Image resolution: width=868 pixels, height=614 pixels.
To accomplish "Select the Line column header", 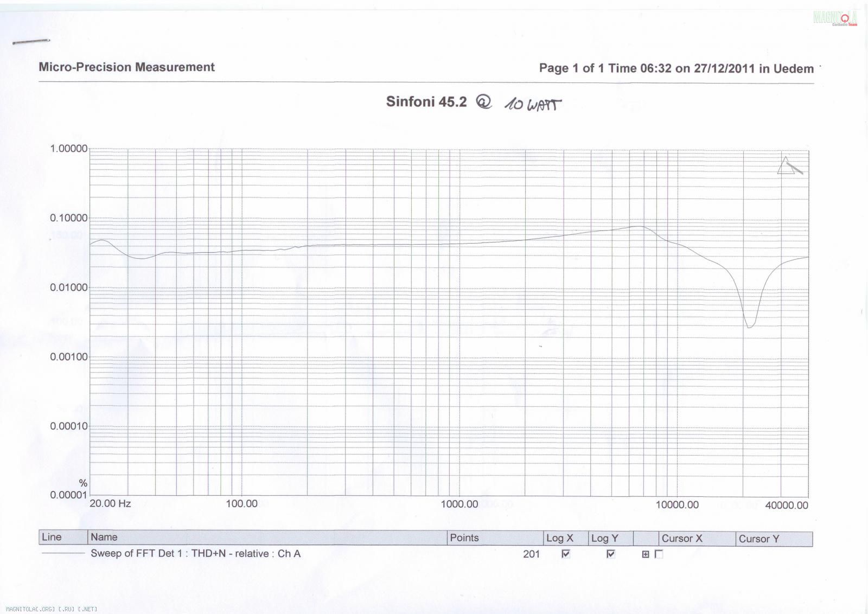I will pyautogui.click(x=52, y=537).
